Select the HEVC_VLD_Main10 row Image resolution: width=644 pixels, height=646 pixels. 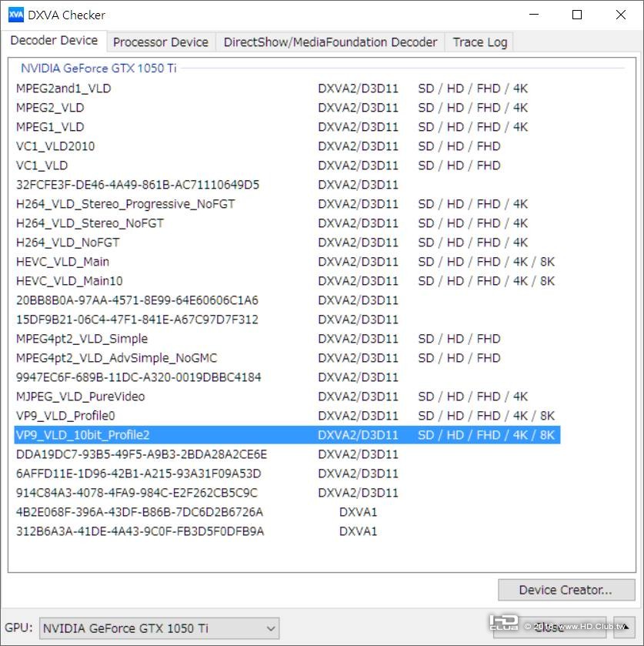pos(287,281)
